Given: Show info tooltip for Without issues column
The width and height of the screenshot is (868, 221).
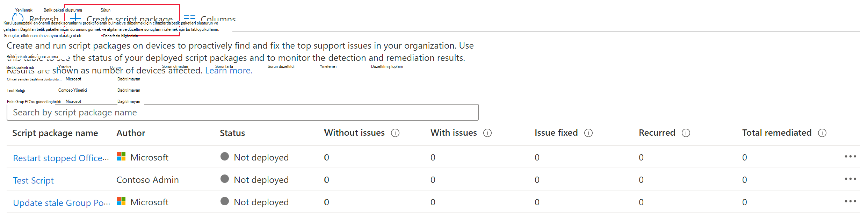Looking at the screenshot, I should click(x=395, y=133).
